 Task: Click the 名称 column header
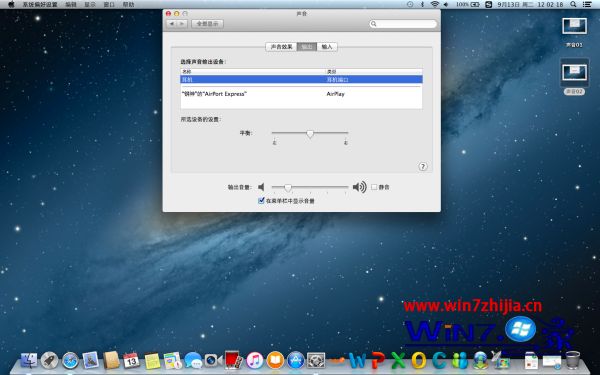coord(253,72)
